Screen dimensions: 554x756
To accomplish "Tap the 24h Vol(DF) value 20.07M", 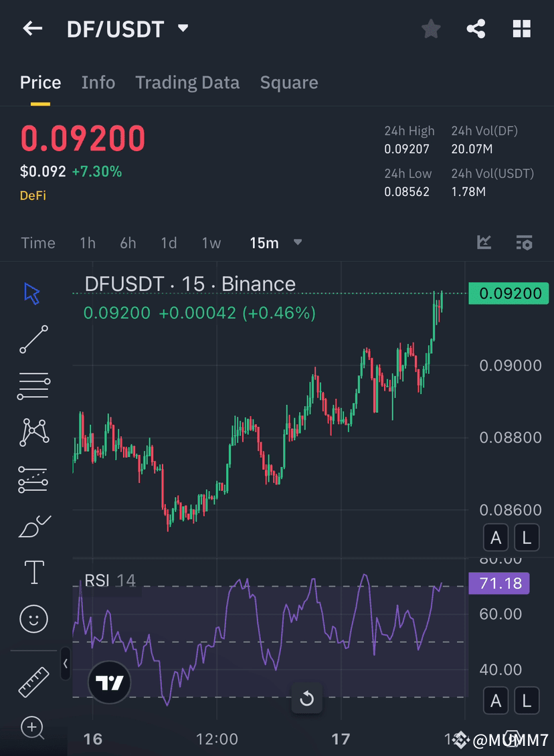I will tap(472, 149).
